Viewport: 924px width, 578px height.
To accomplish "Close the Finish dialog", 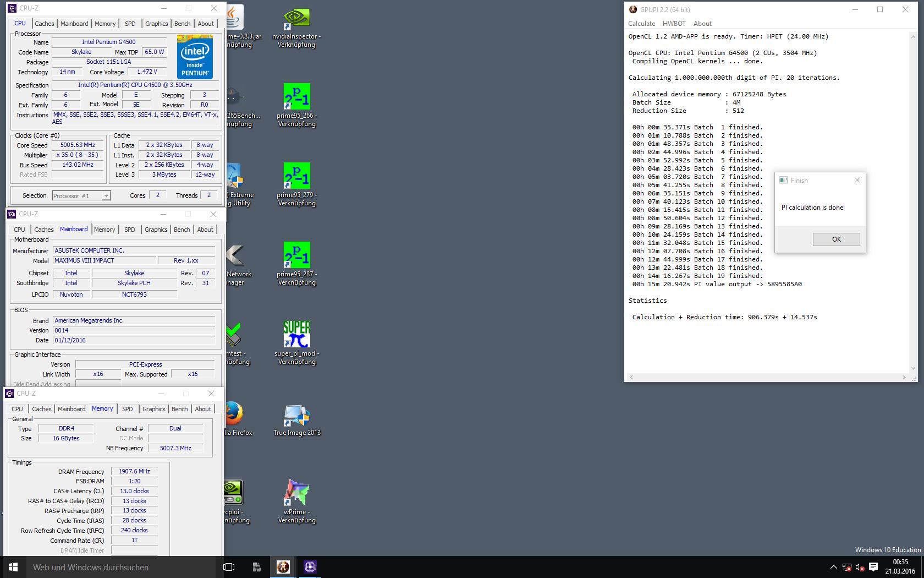I will click(x=857, y=180).
